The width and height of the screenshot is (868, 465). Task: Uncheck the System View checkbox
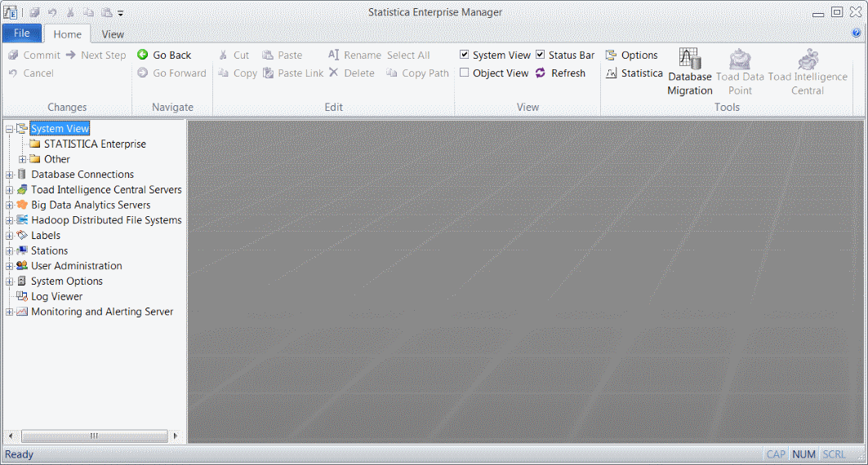pyautogui.click(x=465, y=54)
